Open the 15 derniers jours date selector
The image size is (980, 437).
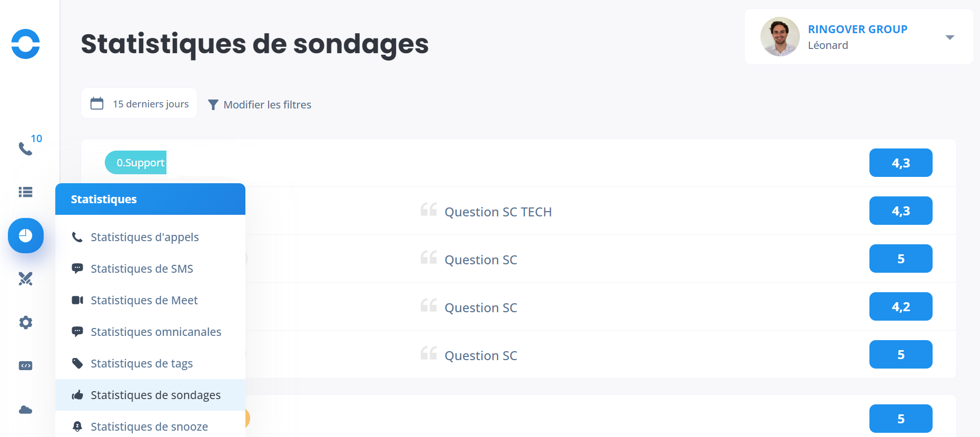pos(139,103)
